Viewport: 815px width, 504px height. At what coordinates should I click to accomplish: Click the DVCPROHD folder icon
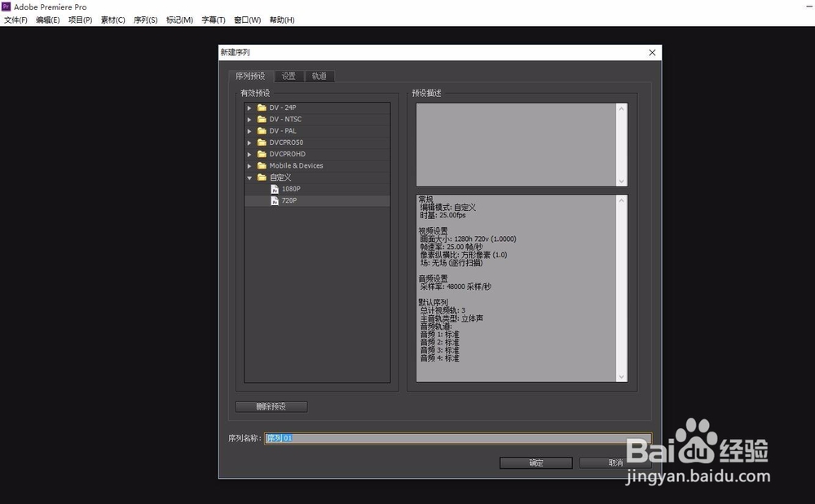pyautogui.click(x=262, y=154)
